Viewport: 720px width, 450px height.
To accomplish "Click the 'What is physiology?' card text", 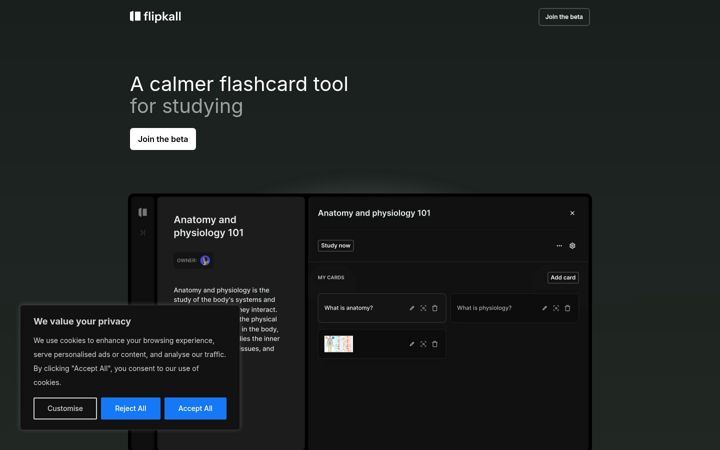I will [x=484, y=308].
